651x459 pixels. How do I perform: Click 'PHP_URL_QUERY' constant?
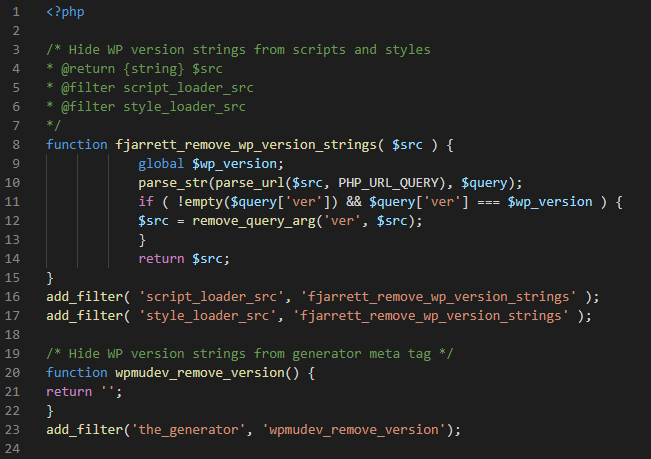388,183
